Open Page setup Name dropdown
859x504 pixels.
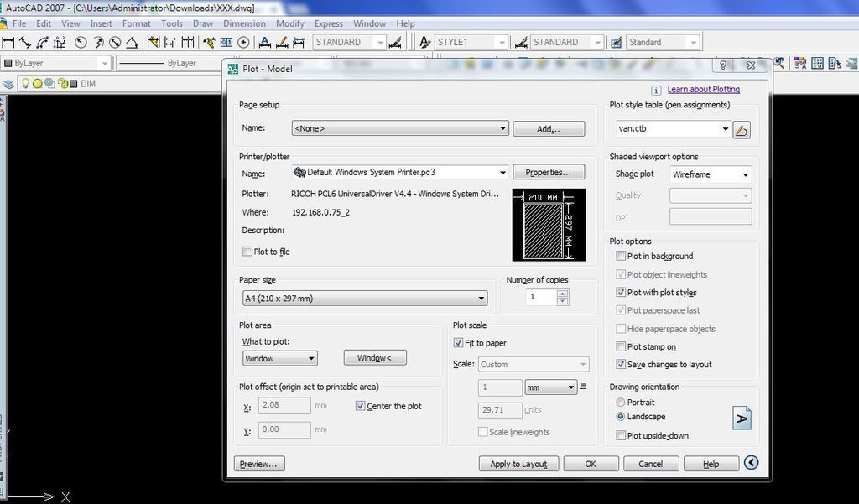tap(400, 128)
